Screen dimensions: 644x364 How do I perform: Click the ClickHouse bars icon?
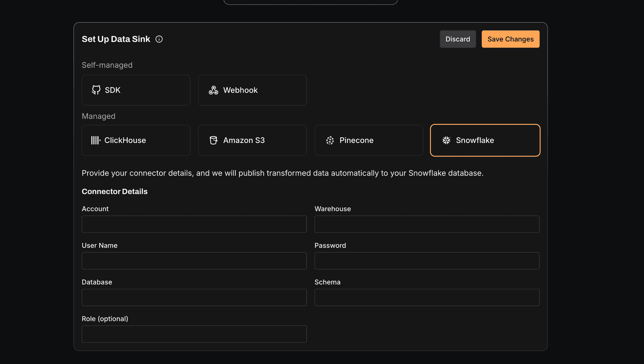coord(96,140)
